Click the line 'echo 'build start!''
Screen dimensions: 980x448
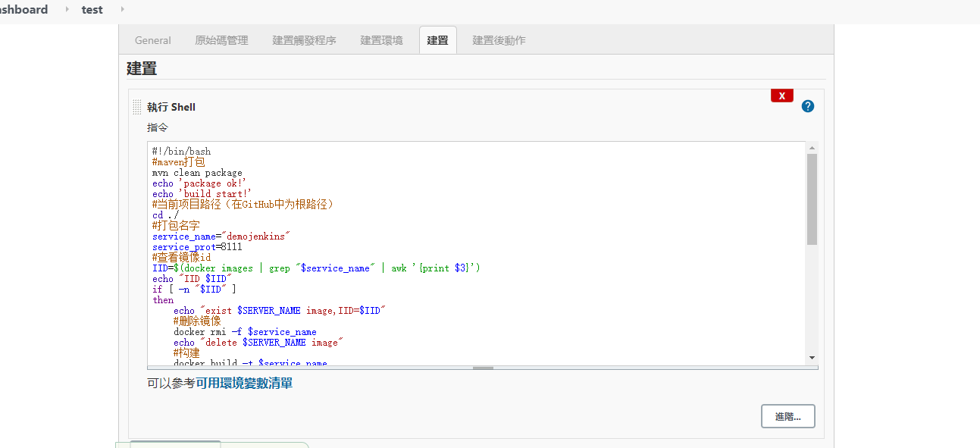202,194
